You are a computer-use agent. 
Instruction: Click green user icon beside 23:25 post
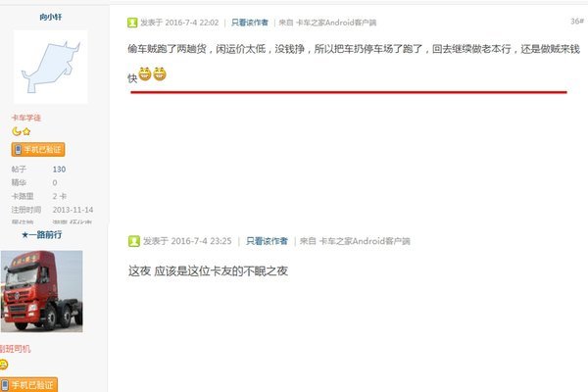(134, 241)
